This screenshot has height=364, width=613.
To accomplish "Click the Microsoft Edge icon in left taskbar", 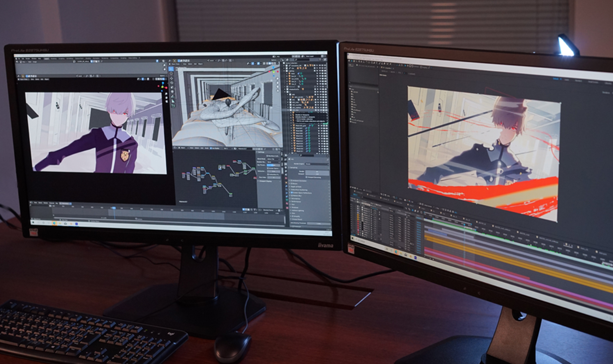I will 54,223.
